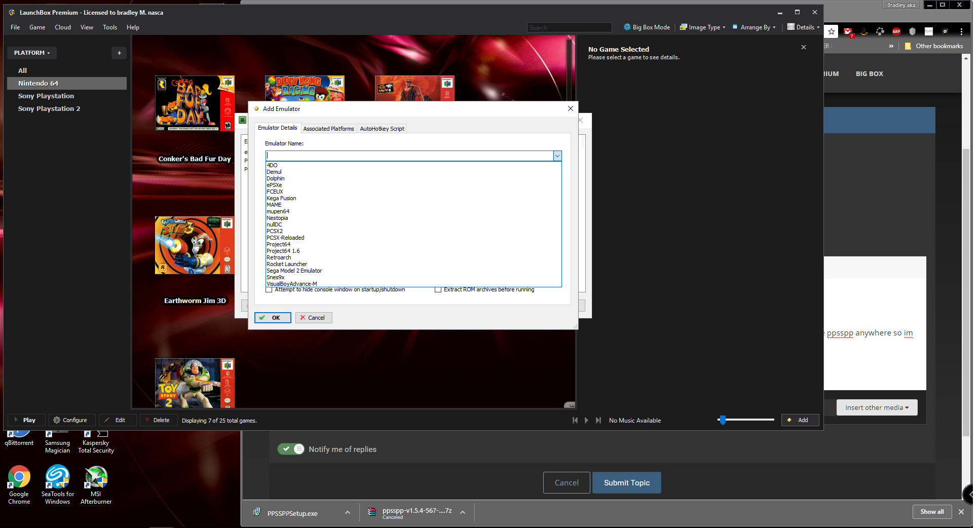Click the LaunchBox search field
Image resolution: width=980 pixels, height=528 pixels.
(x=569, y=27)
